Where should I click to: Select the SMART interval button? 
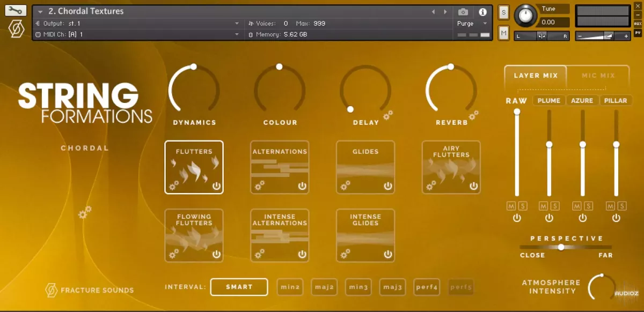click(x=239, y=287)
